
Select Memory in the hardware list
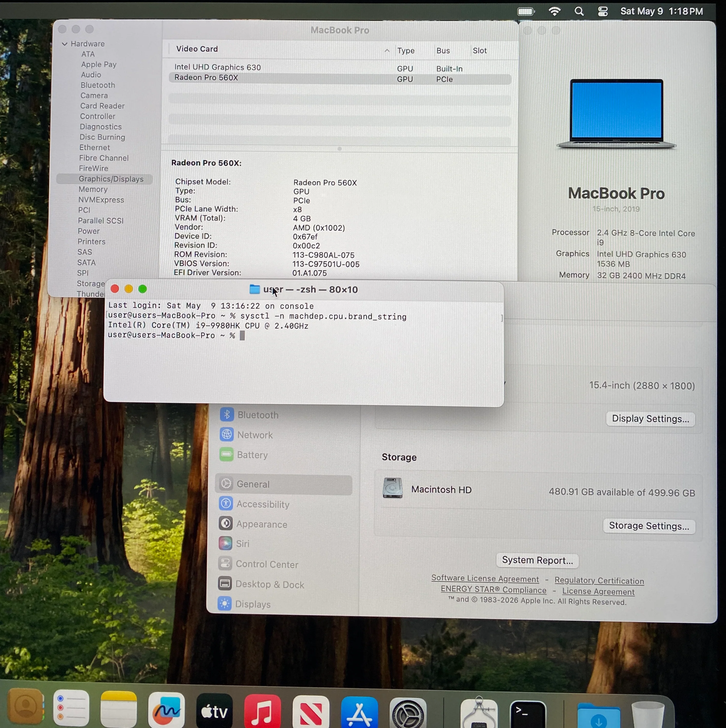(x=93, y=190)
